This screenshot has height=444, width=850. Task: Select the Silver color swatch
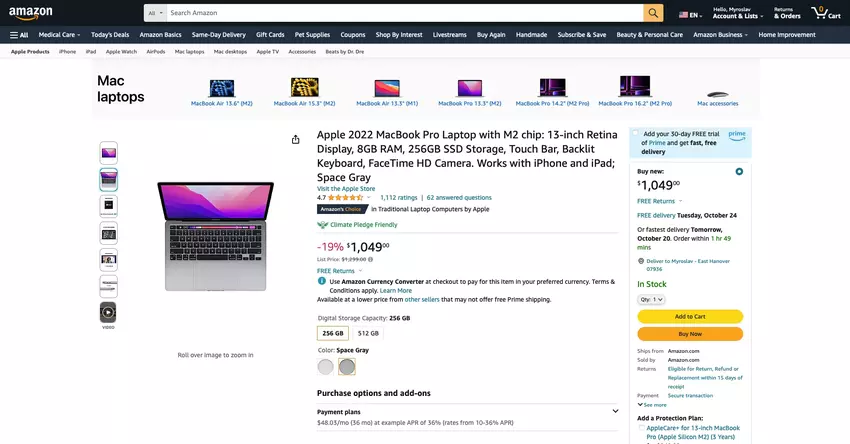(x=325, y=367)
